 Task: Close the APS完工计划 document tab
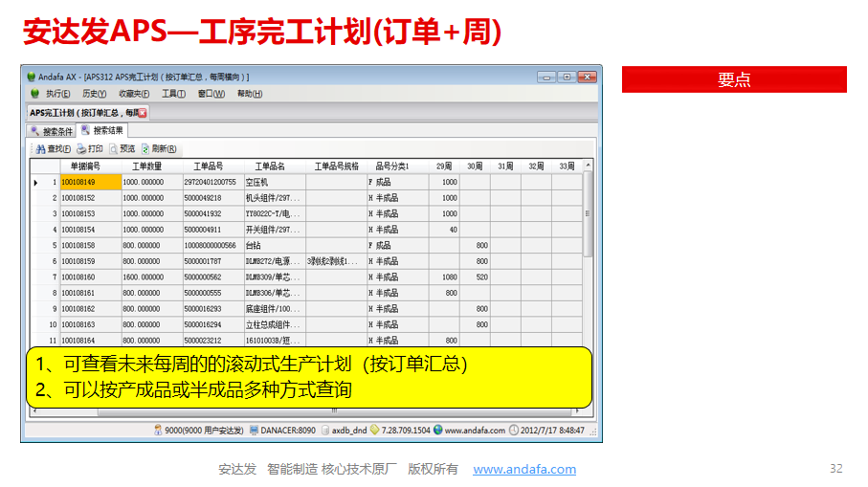pyautogui.click(x=143, y=113)
